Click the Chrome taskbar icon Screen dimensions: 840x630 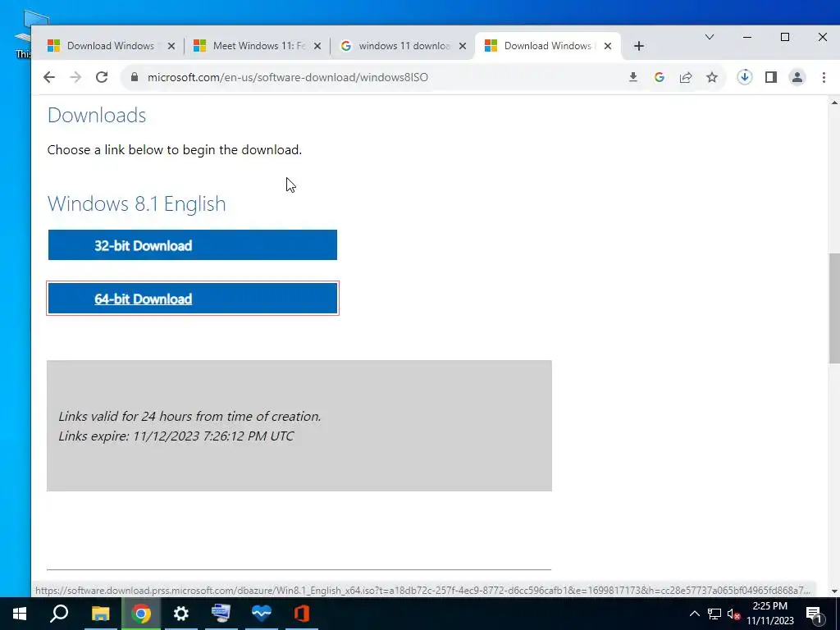click(141, 614)
